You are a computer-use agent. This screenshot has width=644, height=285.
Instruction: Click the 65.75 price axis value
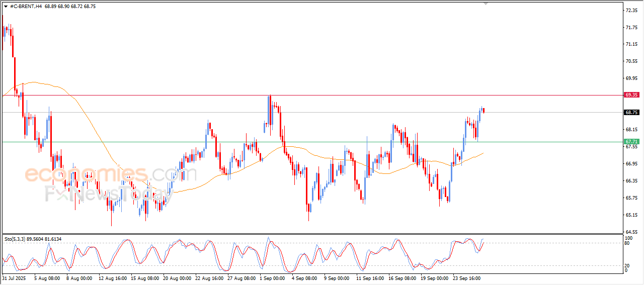pos(631,198)
